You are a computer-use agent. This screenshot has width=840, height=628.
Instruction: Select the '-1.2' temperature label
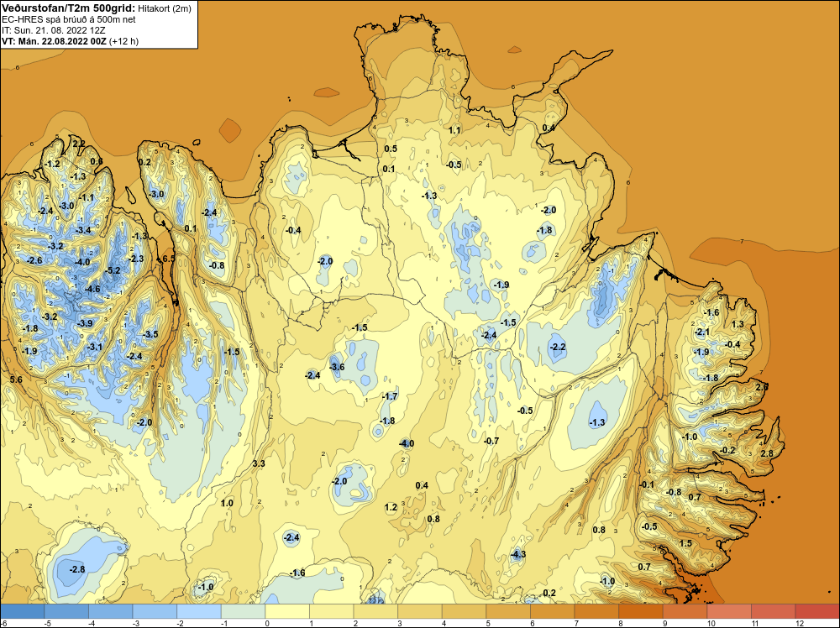[x=53, y=164]
